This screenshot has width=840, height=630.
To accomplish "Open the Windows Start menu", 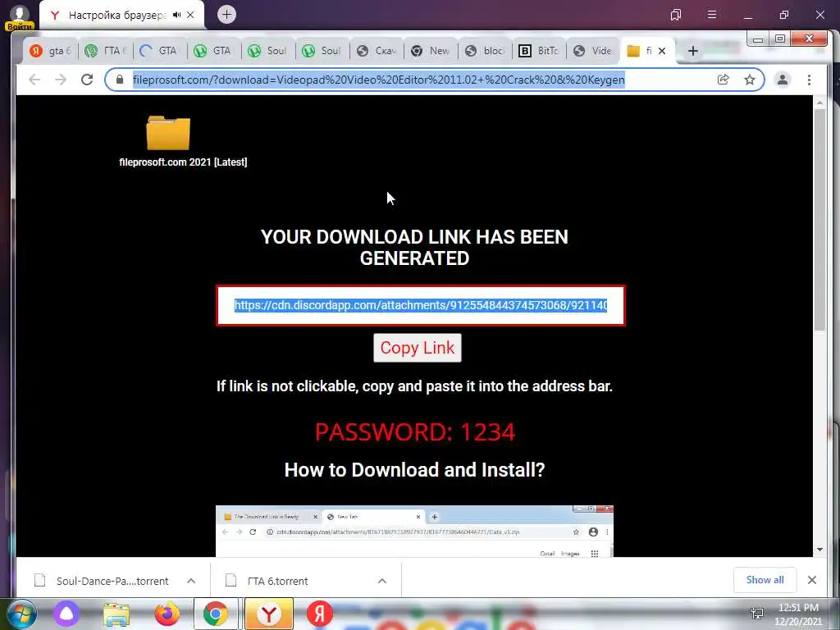I will 21,614.
